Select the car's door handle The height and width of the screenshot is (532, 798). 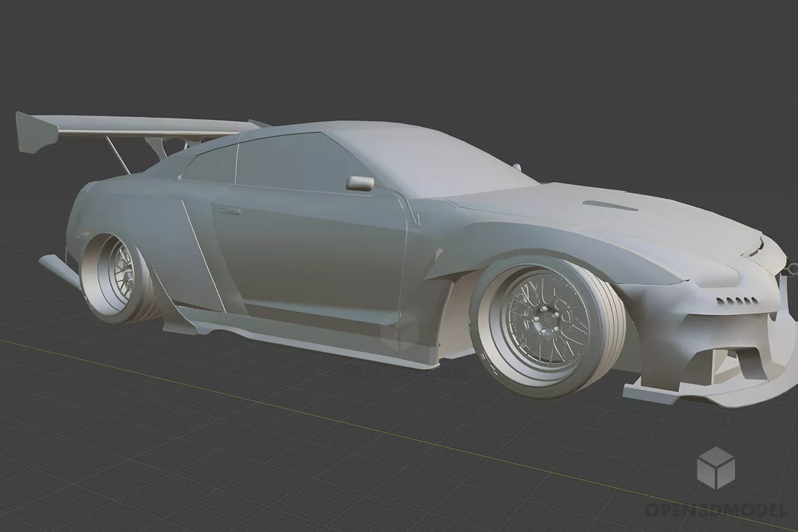pos(229,211)
